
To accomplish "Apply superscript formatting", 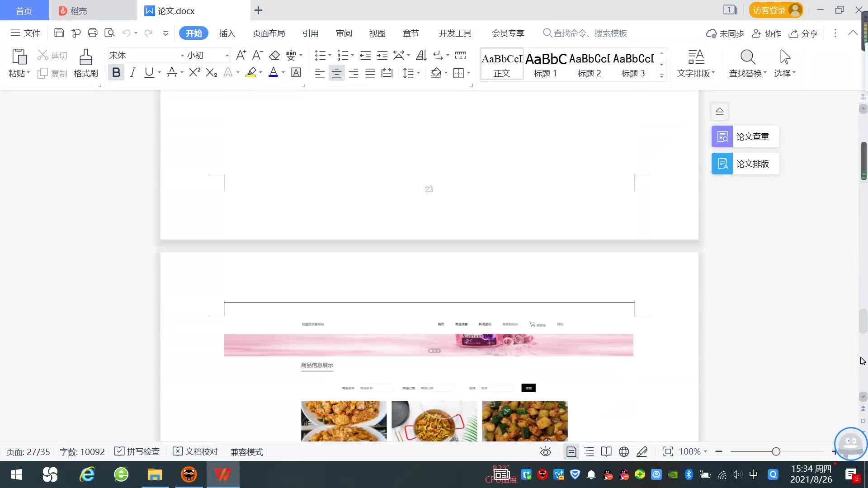I will click(x=194, y=72).
